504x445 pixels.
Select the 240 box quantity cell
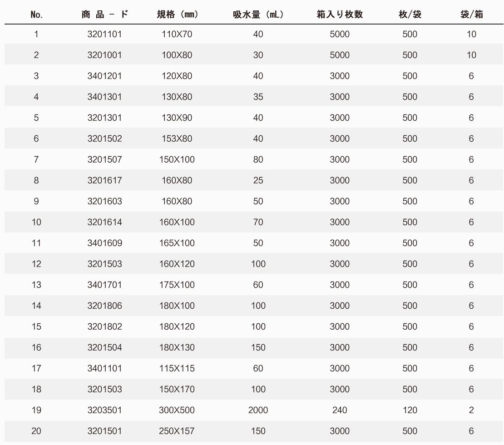click(340, 410)
